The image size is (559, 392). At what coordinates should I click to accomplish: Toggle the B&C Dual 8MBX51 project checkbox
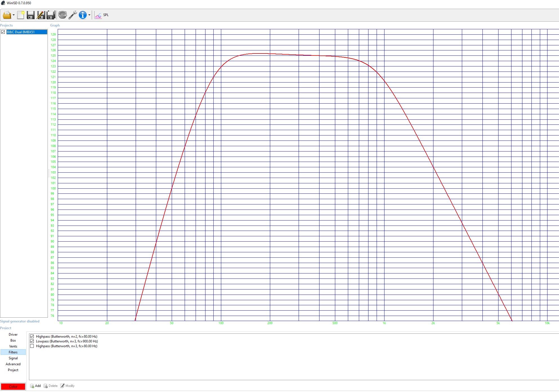click(3, 32)
